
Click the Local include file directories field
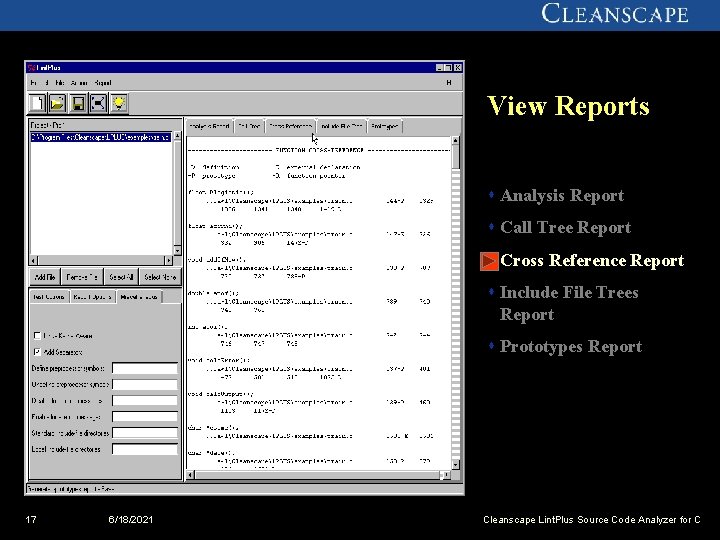click(145, 449)
